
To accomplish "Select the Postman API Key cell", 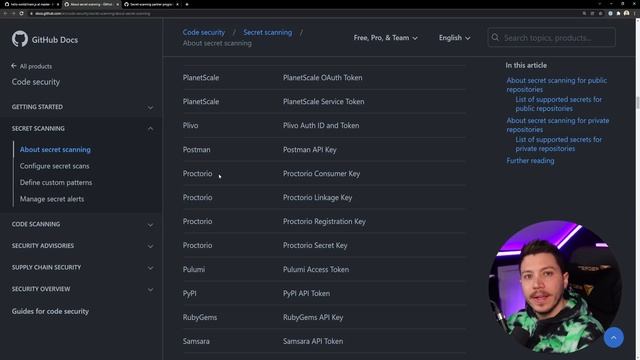I will 309,150.
